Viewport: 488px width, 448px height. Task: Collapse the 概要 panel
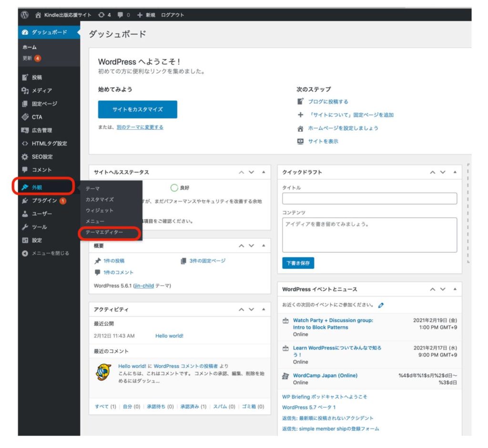pos(264,246)
